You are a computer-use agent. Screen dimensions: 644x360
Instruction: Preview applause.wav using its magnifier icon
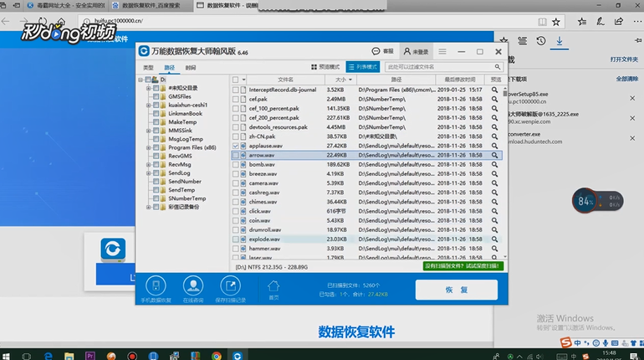pyautogui.click(x=494, y=146)
